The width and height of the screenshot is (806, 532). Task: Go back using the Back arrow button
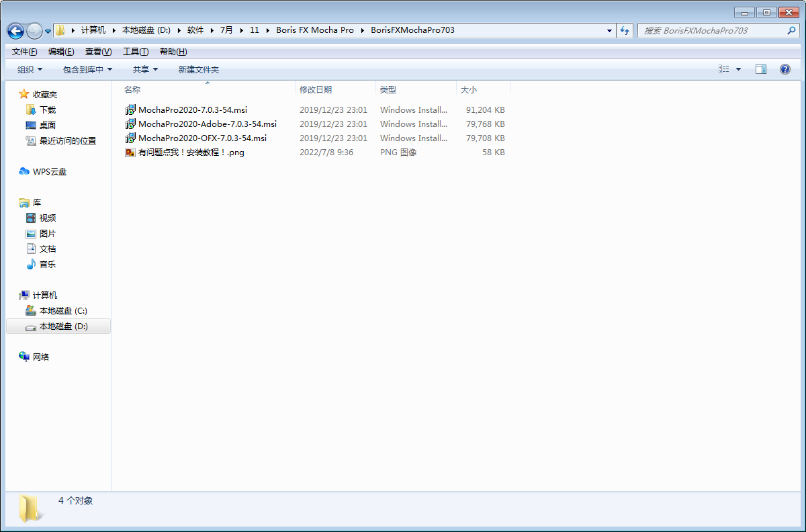[15, 31]
